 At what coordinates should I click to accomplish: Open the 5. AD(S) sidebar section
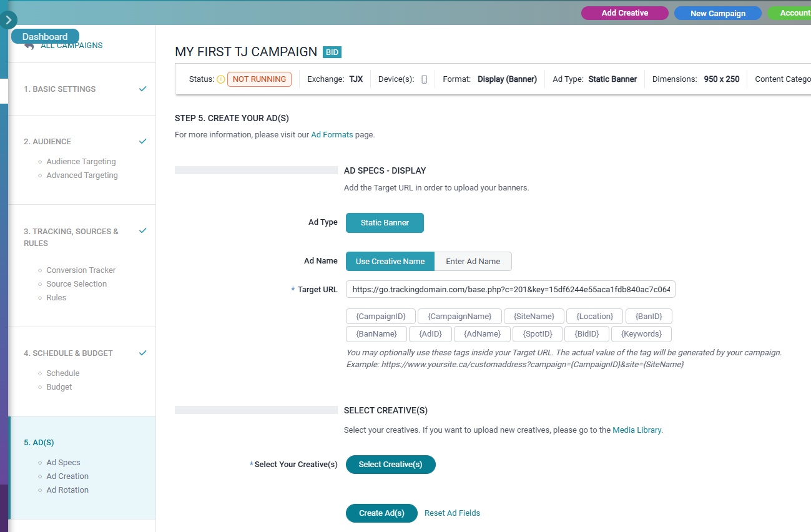(x=39, y=443)
